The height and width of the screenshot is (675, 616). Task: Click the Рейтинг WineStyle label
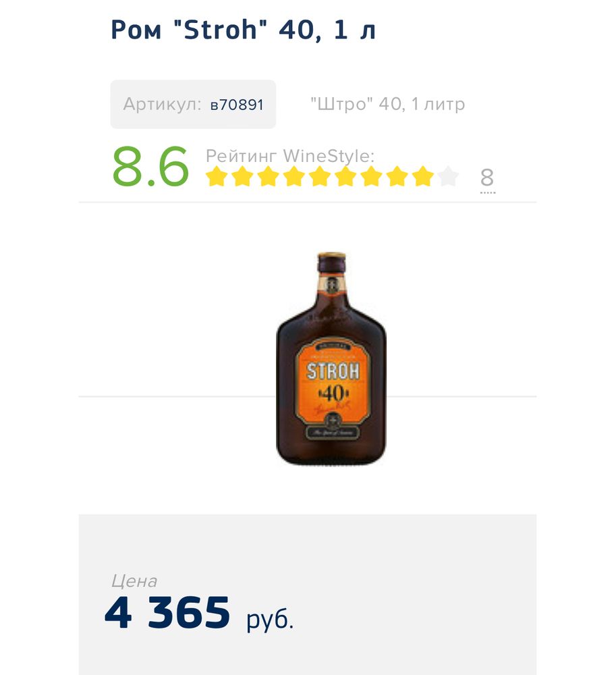(x=289, y=156)
